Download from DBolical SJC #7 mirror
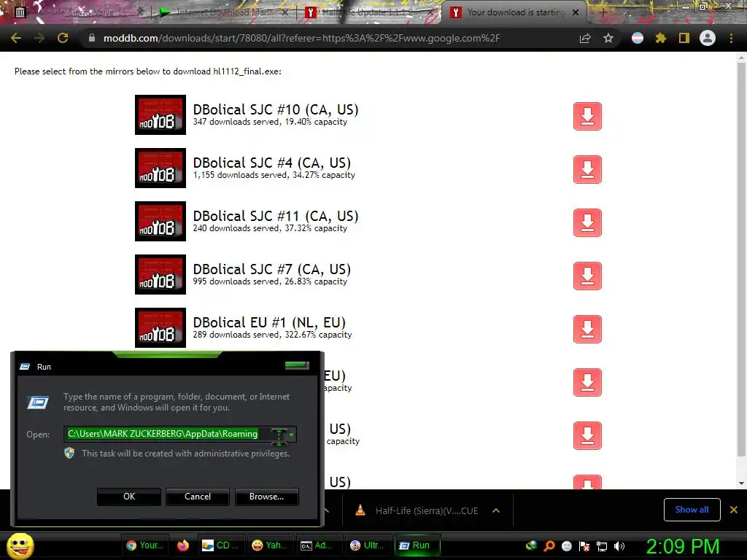This screenshot has height=560, width=747. tap(587, 276)
